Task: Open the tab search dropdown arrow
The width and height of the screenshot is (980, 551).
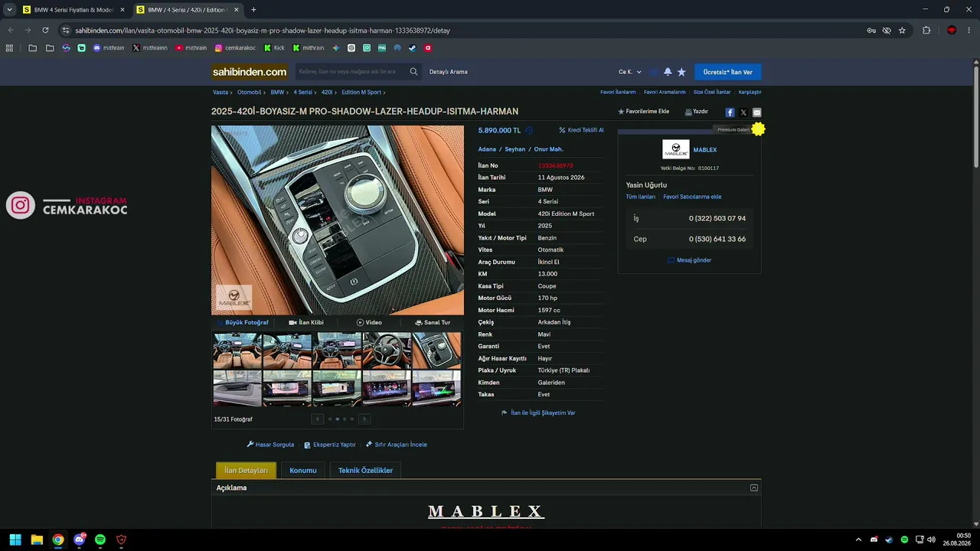Action: tap(9, 10)
